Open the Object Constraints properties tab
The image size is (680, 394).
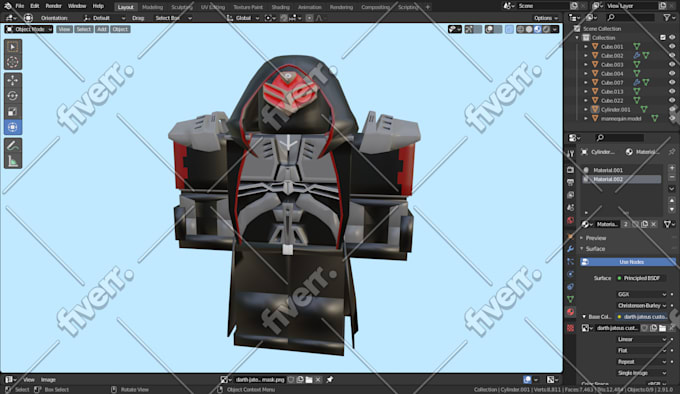pyautogui.click(x=570, y=287)
